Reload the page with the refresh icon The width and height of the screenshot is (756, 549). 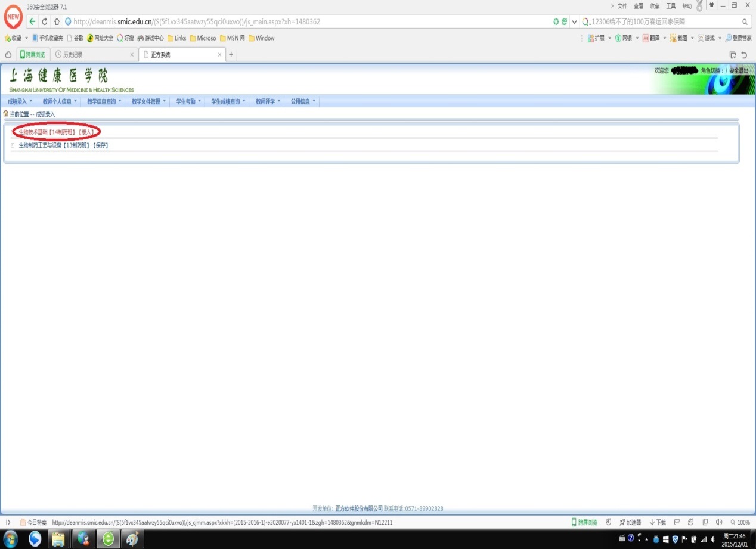click(x=45, y=21)
